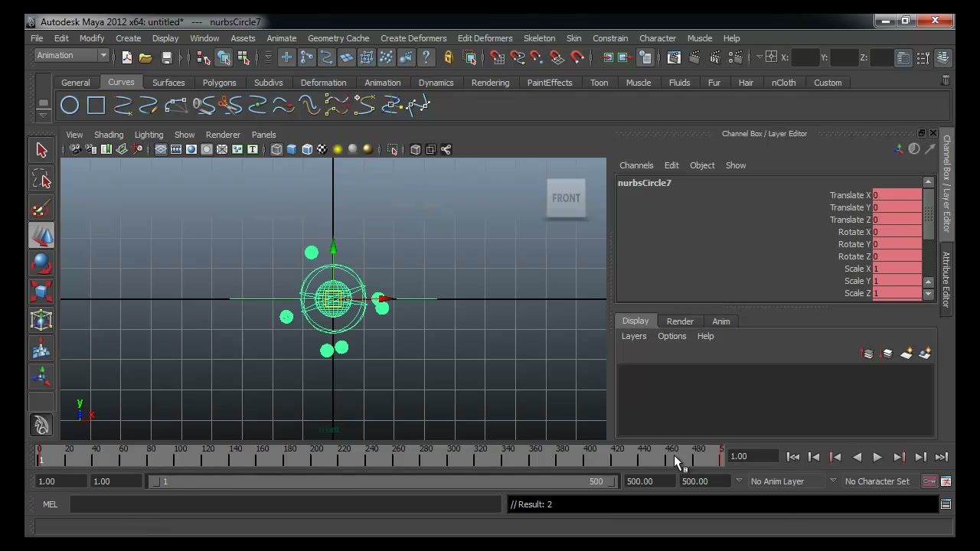Toggle the Attribute Editor side tab
This screenshot has width=980, height=551.
click(x=946, y=279)
